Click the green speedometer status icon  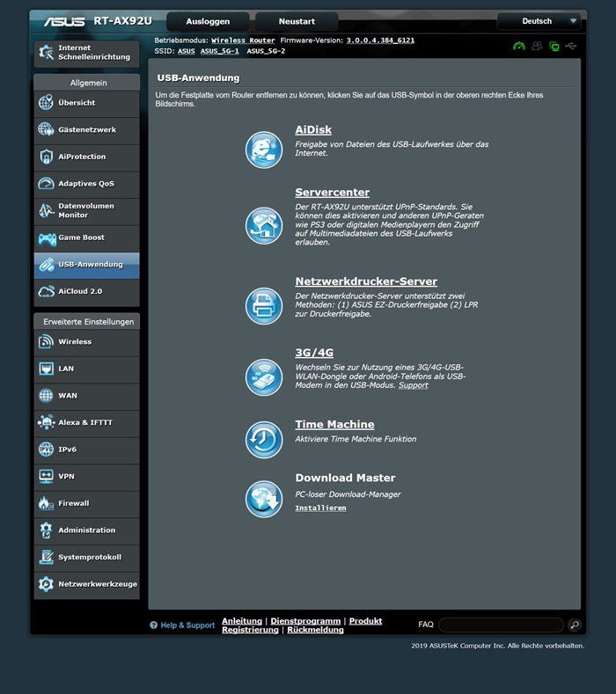point(519,46)
